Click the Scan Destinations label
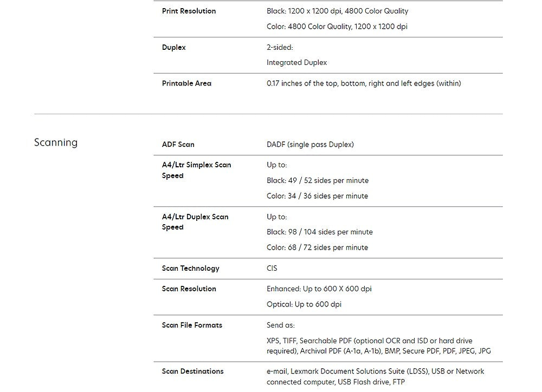 click(x=192, y=371)
